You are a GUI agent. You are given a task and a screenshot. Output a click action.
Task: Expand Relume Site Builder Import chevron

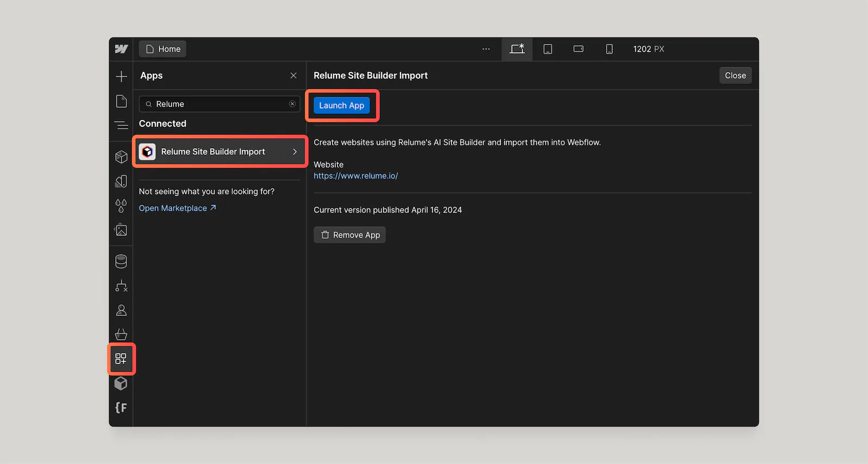point(295,151)
